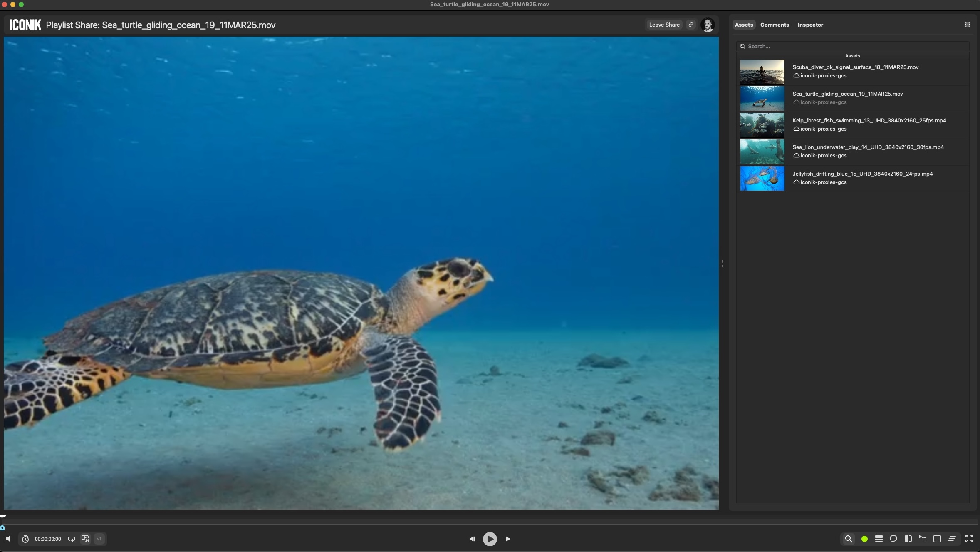
Task: Open the v1 version selector
Action: [99, 539]
